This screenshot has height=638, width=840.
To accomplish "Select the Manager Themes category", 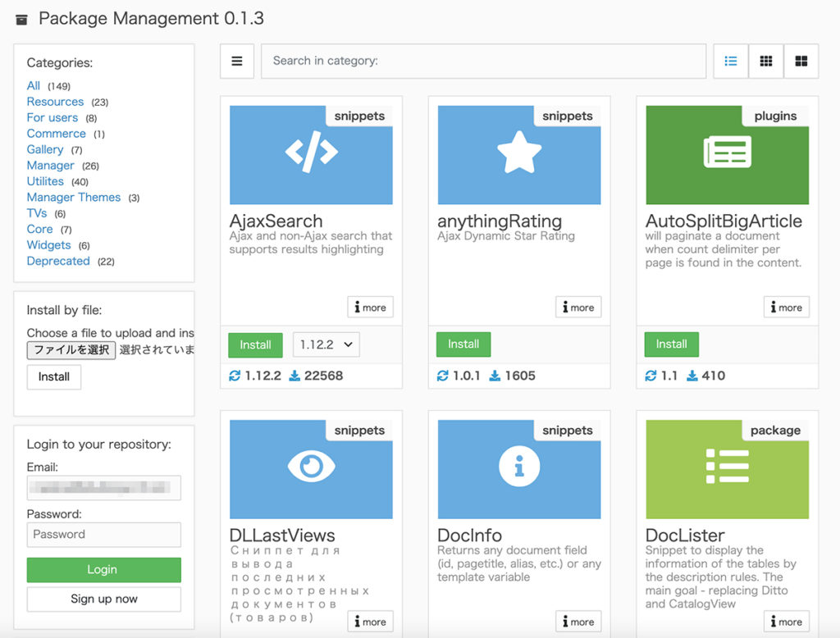I will (74, 198).
